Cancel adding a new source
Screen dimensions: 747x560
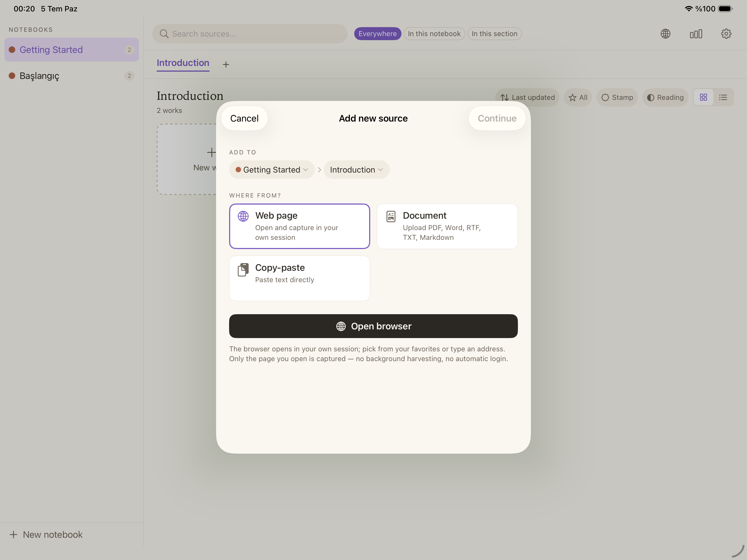pyautogui.click(x=245, y=118)
